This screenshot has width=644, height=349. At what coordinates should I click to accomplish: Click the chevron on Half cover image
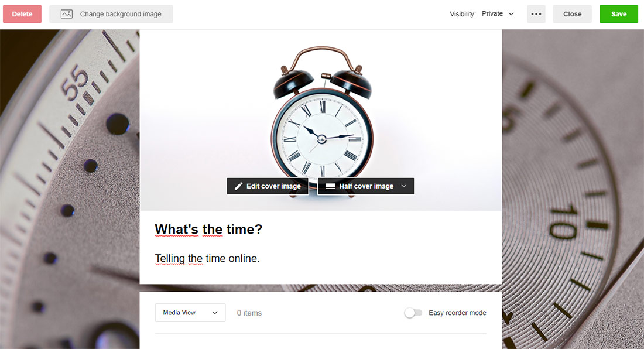(404, 186)
